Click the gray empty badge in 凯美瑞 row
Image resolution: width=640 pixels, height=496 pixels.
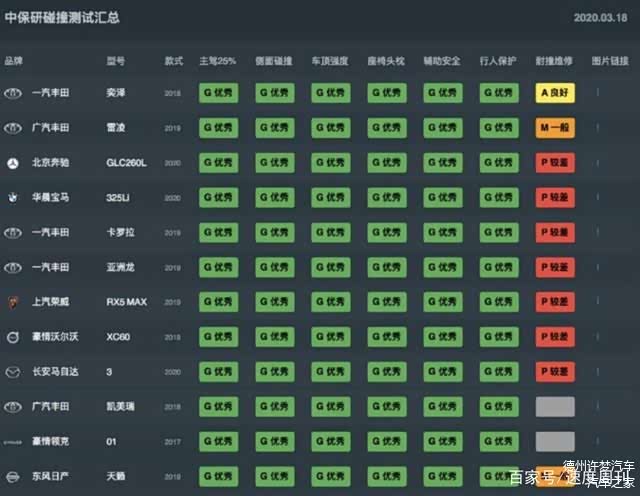pyautogui.click(x=555, y=407)
